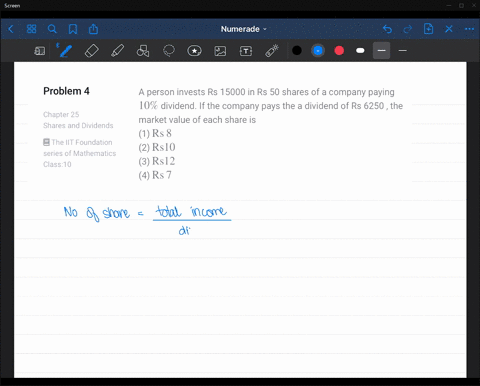
Task: Click the Class:10 text
Action: click(57, 164)
